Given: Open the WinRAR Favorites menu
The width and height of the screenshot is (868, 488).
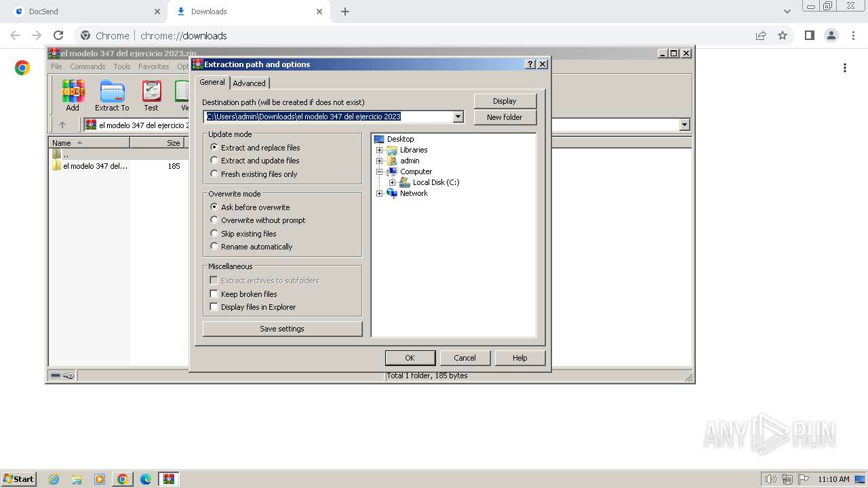Looking at the screenshot, I should pyautogui.click(x=154, y=66).
